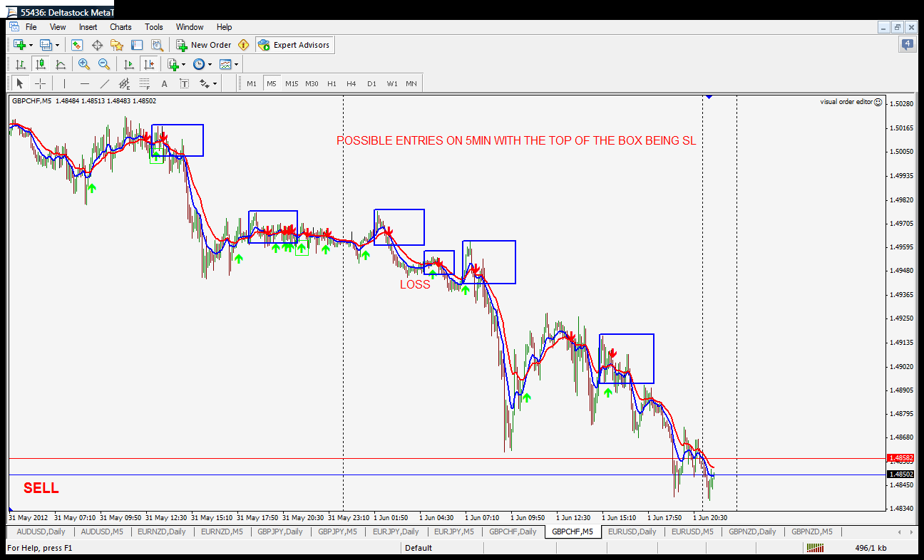
Task: Set timeframe to W1
Action: coord(392,83)
